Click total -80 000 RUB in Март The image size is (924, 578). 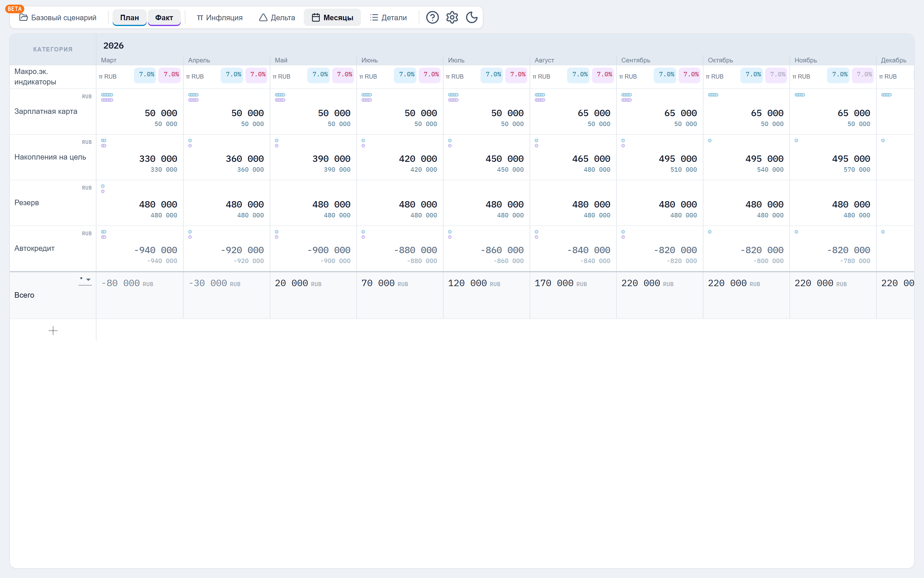point(127,283)
